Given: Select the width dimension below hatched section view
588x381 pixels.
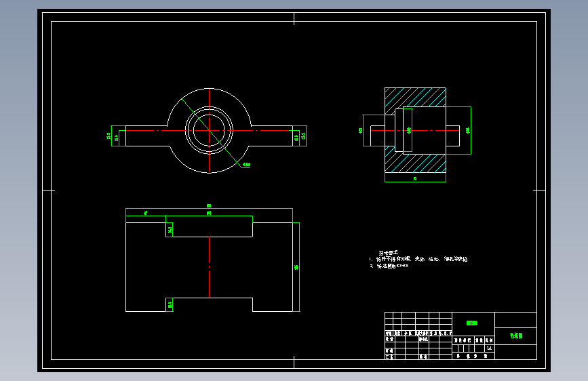Looking at the screenshot, I should [x=415, y=179].
